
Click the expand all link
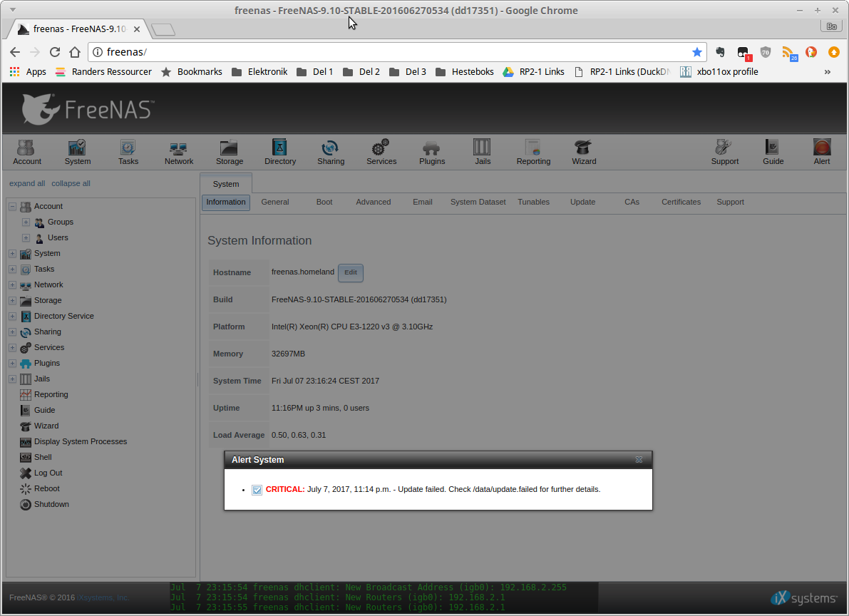(x=27, y=184)
